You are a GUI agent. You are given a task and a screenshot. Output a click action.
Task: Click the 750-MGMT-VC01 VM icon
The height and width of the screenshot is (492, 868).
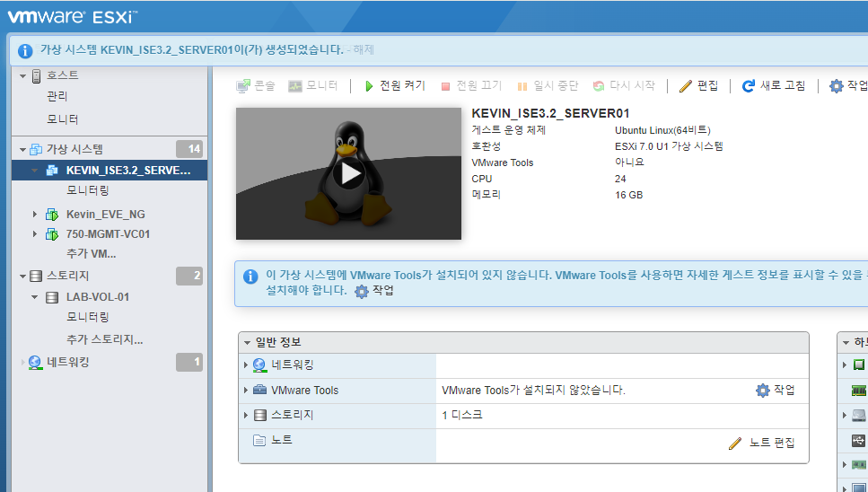coord(51,234)
